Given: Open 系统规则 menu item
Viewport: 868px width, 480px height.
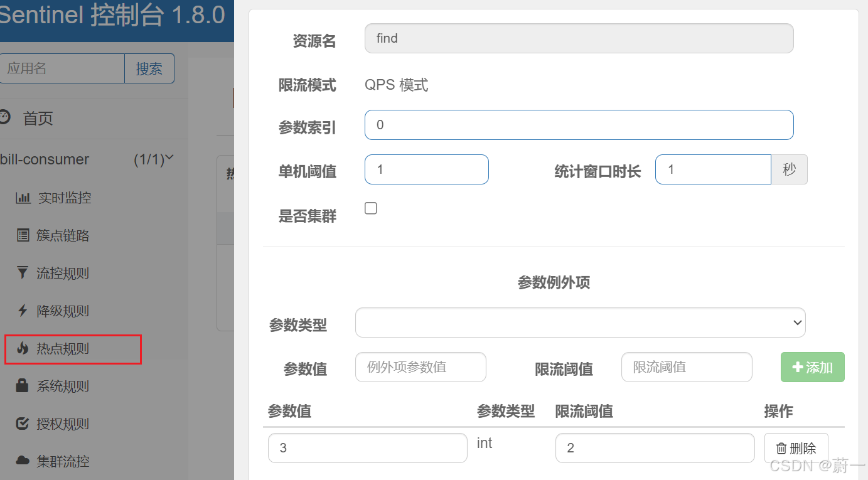Looking at the screenshot, I should 63,387.
